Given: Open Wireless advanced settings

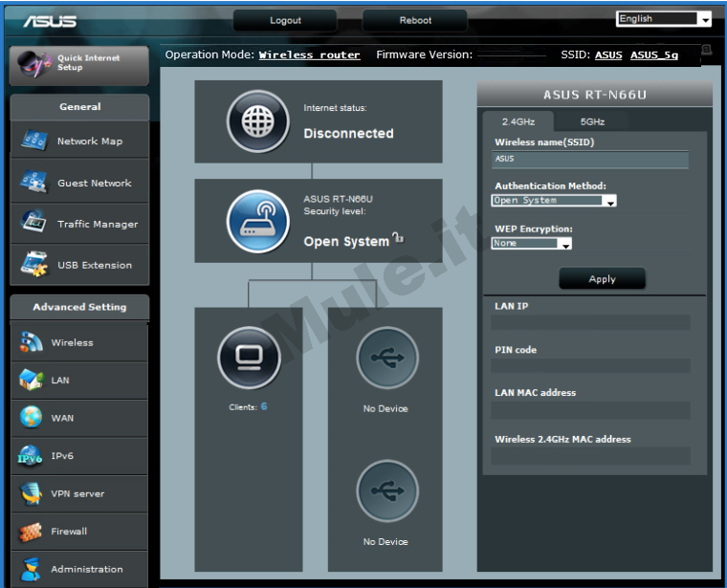Looking at the screenshot, I should click(79, 342).
